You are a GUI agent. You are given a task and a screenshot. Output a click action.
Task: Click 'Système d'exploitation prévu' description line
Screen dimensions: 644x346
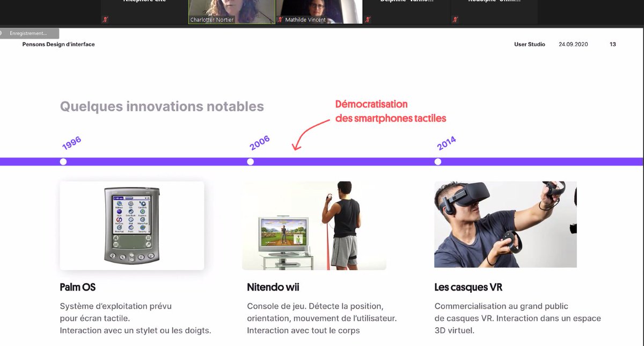pyautogui.click(x=116, y=306)
